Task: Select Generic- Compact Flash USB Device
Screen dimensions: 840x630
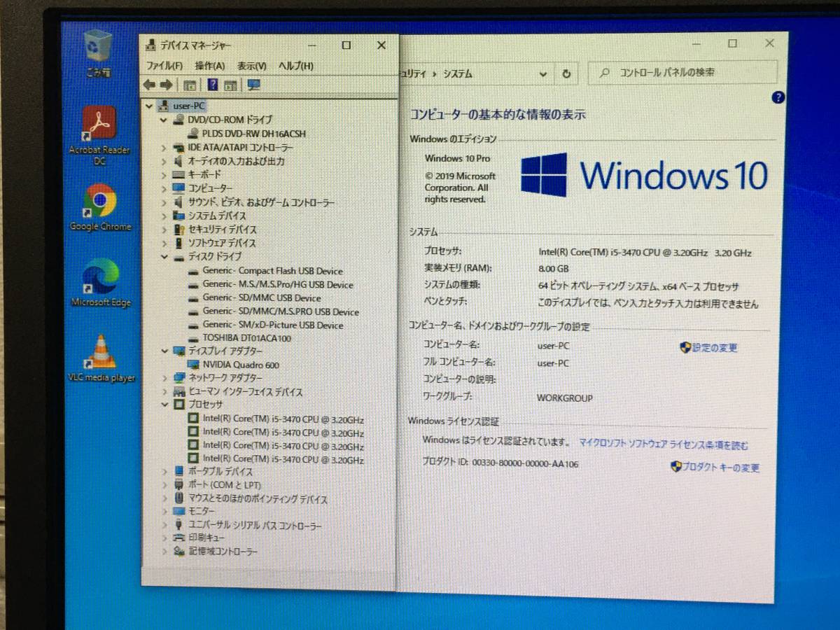Action: coord(272,271)
